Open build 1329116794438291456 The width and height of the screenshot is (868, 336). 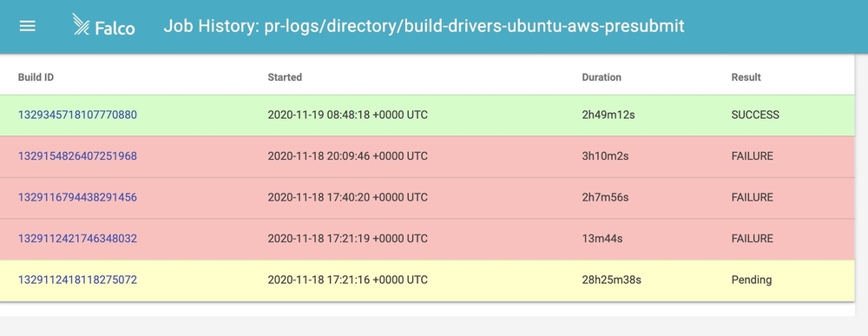pyautogui.click(x=77, y=198)
